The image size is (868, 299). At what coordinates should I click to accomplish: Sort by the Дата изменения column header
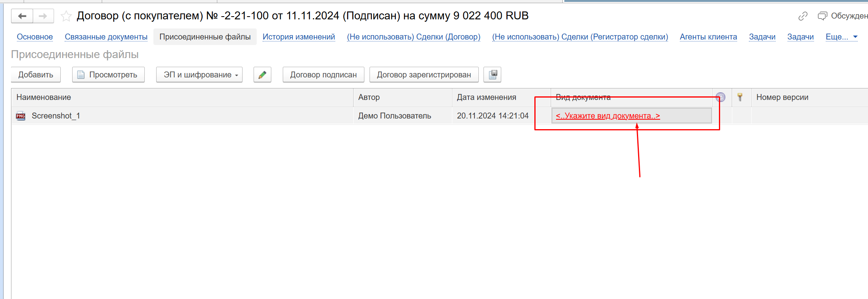coord(486,97)
